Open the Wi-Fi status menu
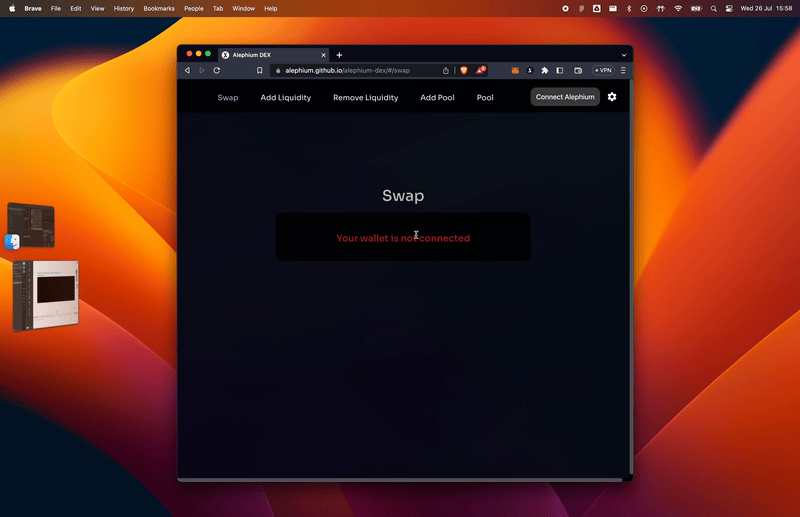Viewport: 800px width, 517px height. point(678,8)
